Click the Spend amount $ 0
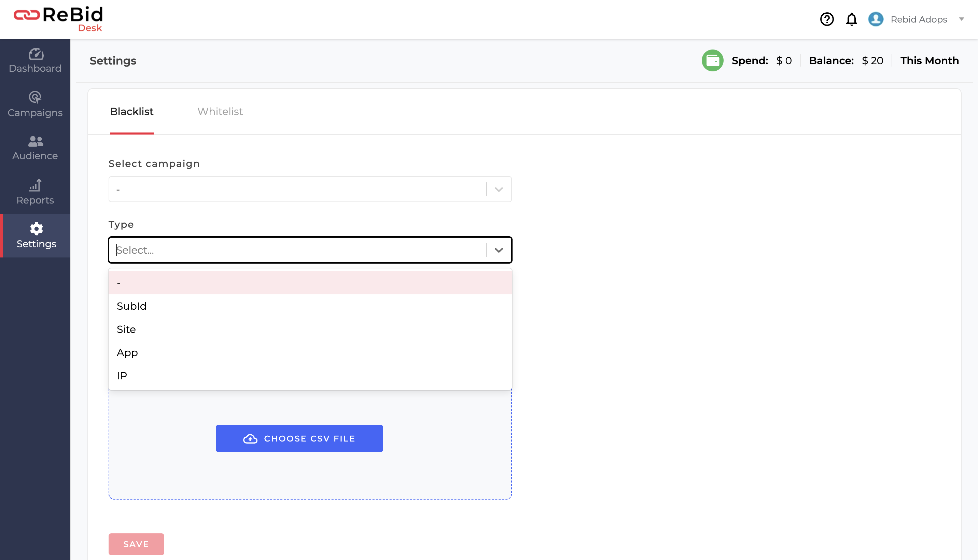This screenshot has width=978, height=560. tap(784, 61)
